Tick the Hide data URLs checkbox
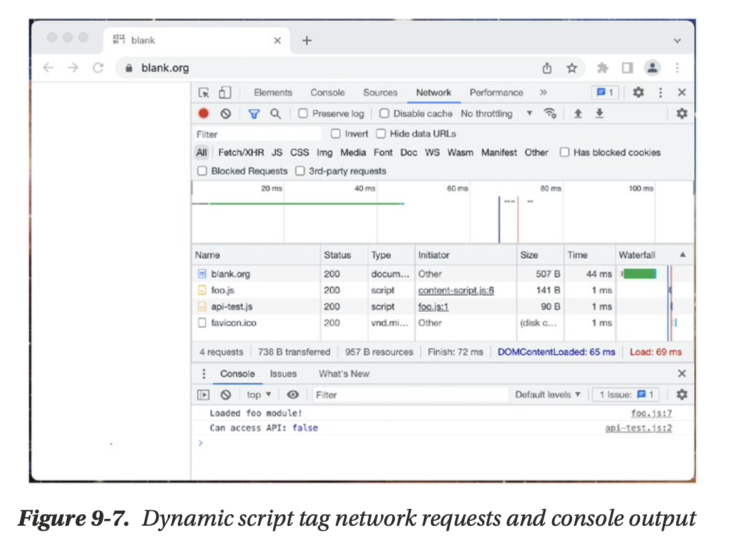The width and height of the screenshot is (745, 560). [381, 133]
